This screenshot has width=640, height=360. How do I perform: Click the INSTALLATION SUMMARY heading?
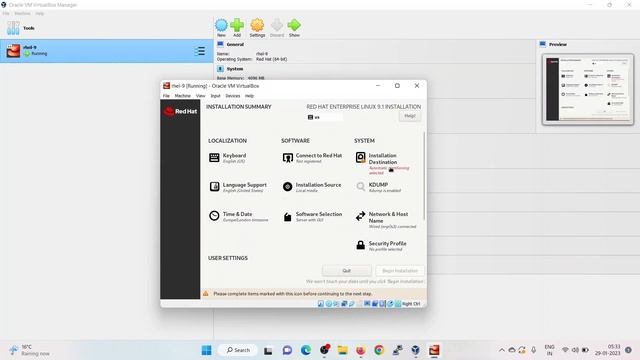(x=238, y=107)
